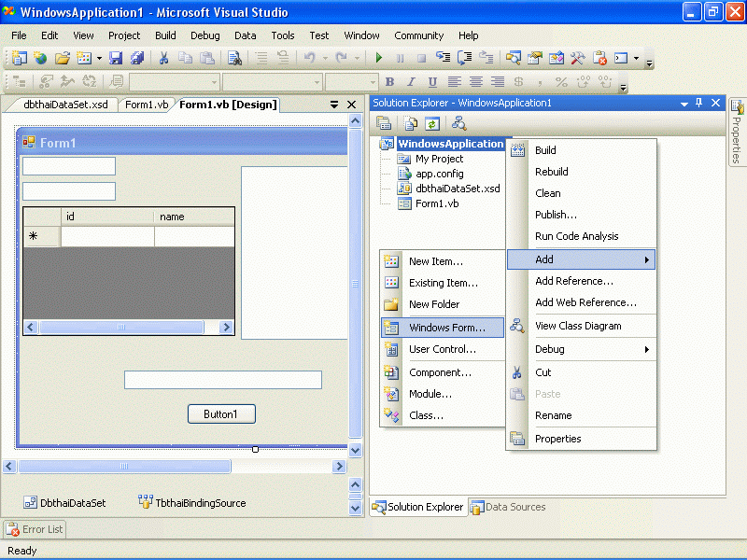The width and height of the screenshot is (747, 560).
Task: Switch to the Data Sources panel tab
Action: 508,507
